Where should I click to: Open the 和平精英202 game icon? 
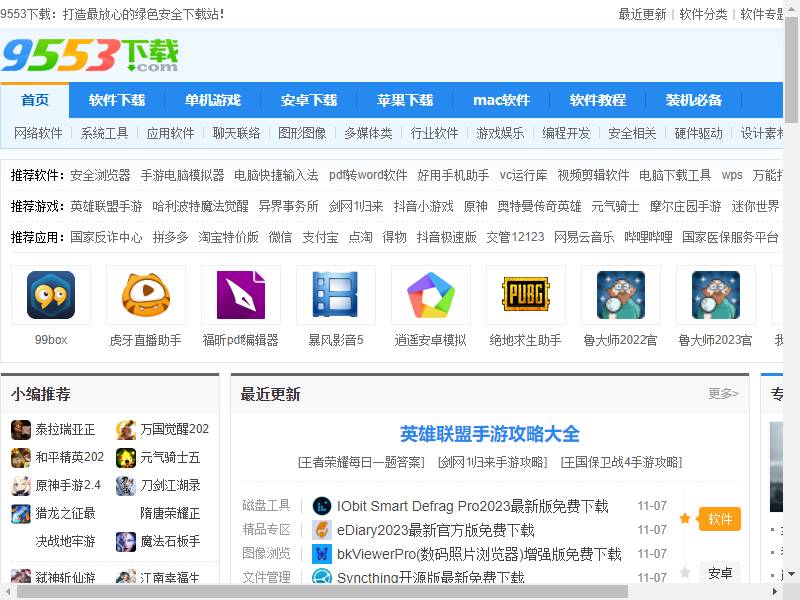click(x=21, y=458)
